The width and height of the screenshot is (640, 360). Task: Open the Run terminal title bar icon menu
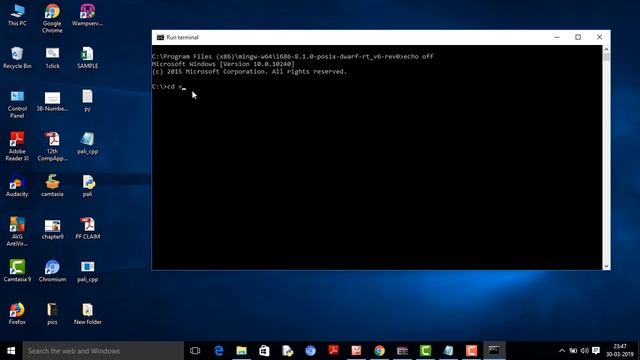pyautogui.click(x=160, y=38)
